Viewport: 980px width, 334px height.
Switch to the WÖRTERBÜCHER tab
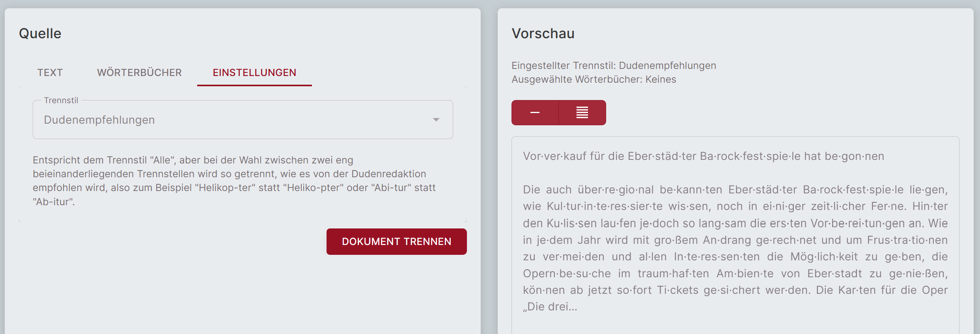click(x=139, y=72)
